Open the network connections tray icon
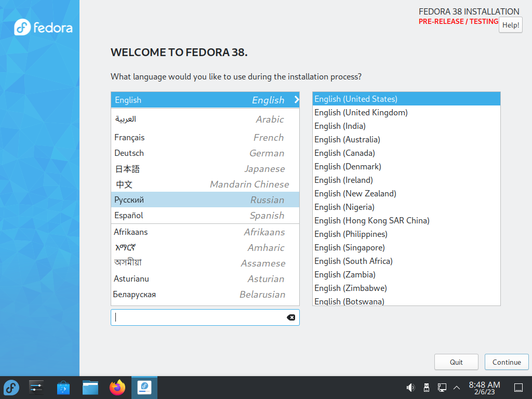This screenshot has height=399, width=532. 442,388
